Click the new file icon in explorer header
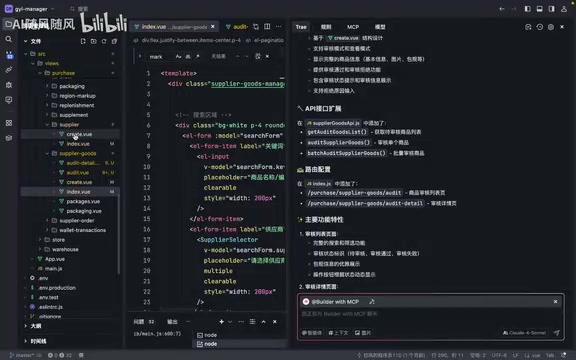Viewport: 576px width, 360px height. pos(83,41)
